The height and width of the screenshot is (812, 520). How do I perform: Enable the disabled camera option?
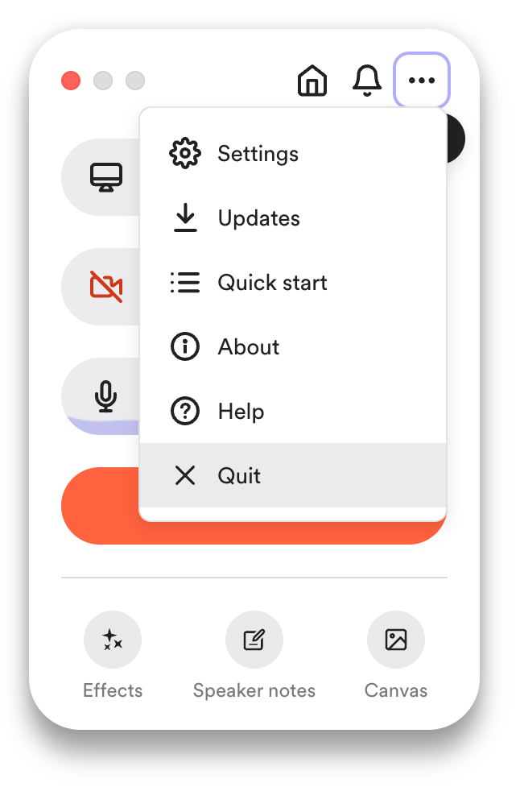pyautogui.click(x=101, y=287)
